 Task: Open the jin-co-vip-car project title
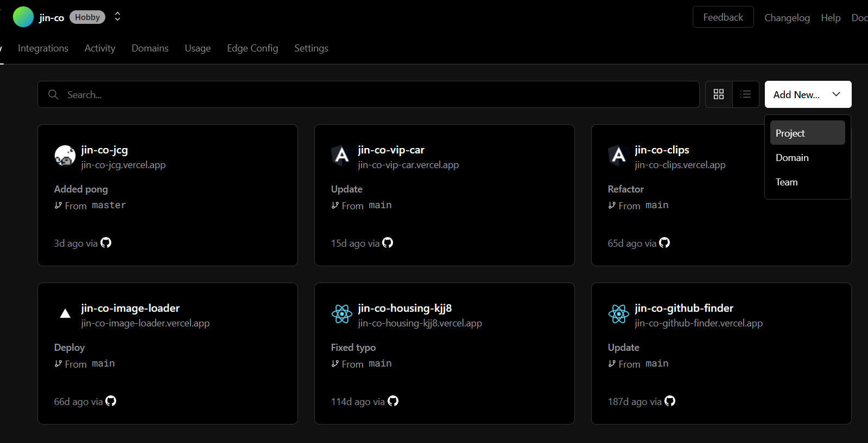pos(391,150)
